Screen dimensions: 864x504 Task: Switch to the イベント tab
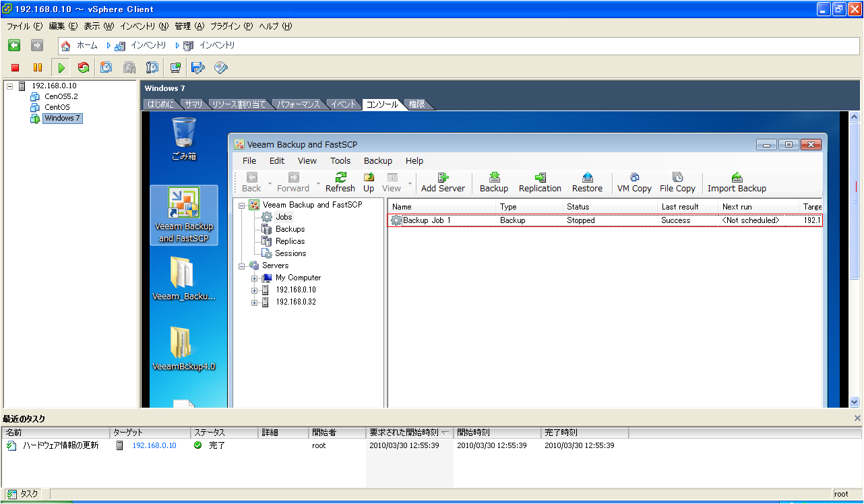point(344,104)
